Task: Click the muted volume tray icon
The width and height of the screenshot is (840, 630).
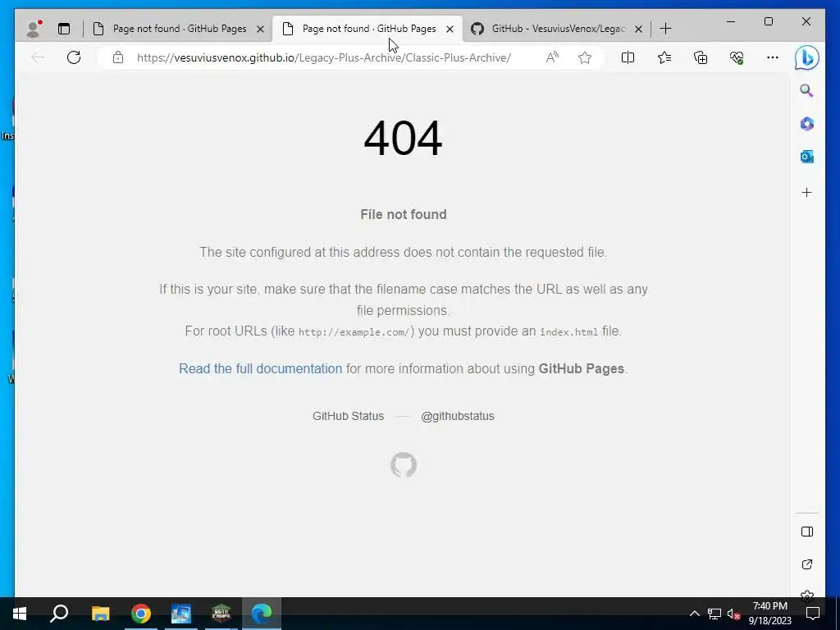Action: coord(733,614)
